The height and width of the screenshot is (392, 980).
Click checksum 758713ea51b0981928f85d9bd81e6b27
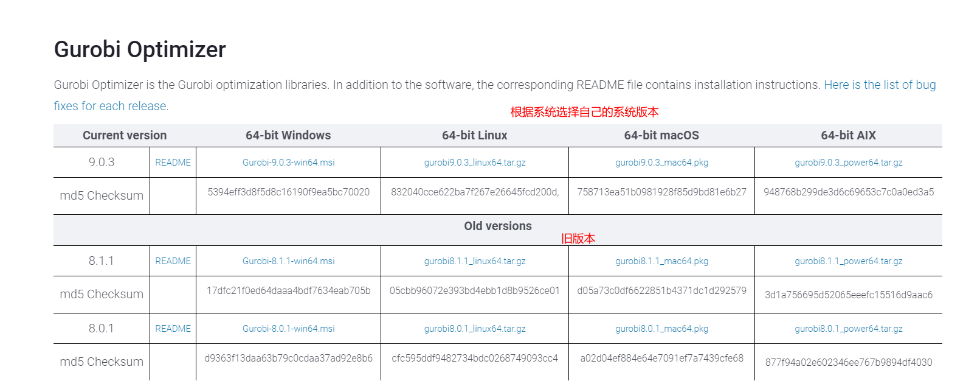click(x=661, y=192)
